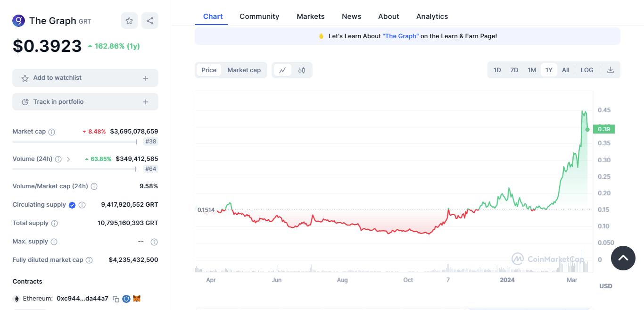This screenshot has width=644, height=310.
Task: Select the Market cap chart toggle
Action: tap(244, 70)
